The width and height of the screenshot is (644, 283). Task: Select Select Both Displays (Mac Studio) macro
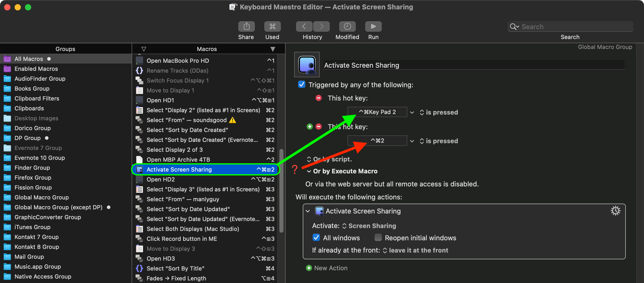pyautogui.click(x=205, y=229)
